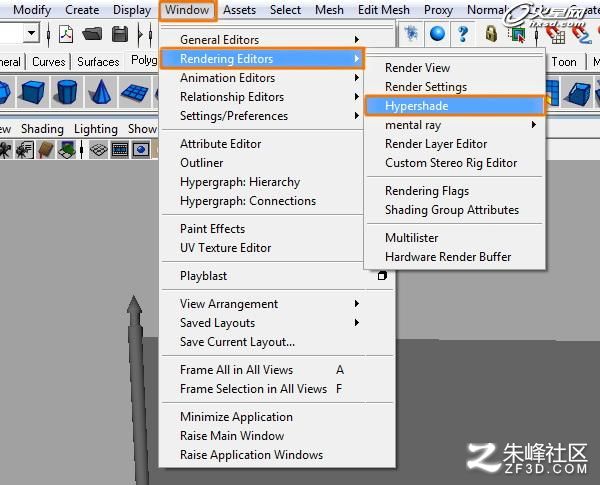Open the Window menu
The image size is (600, 485).
click(187, 10)
